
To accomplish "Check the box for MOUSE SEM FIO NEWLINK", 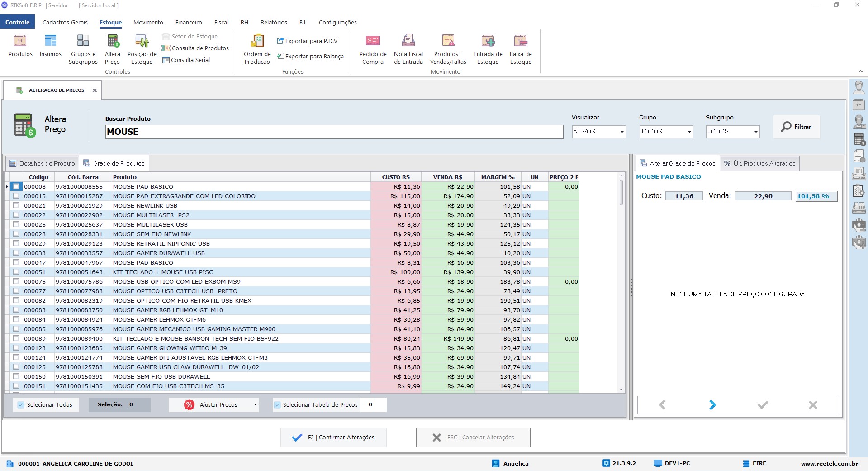I will [16, 234].
